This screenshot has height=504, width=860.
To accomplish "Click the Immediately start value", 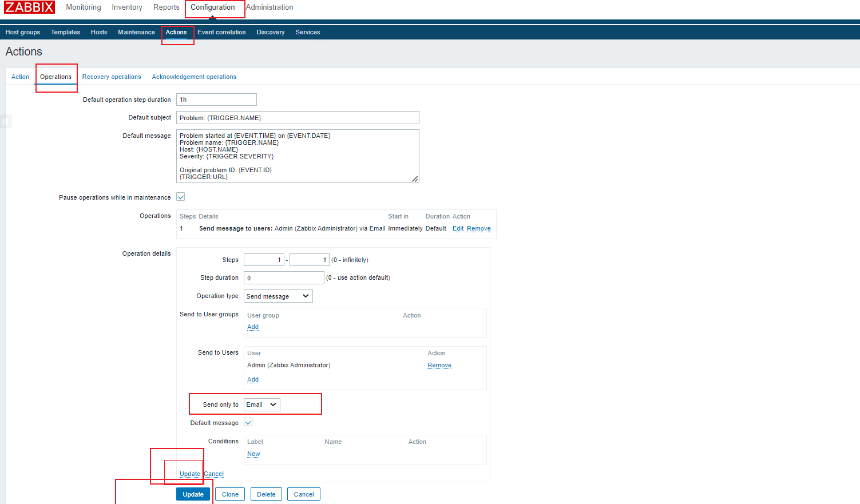I will click(x=405, y=228).
